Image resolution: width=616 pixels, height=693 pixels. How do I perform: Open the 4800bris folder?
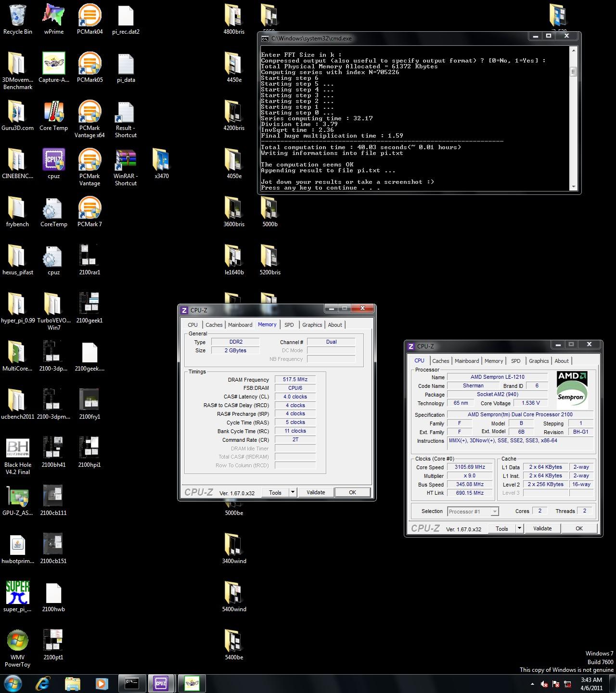click(x=234, y=19)
